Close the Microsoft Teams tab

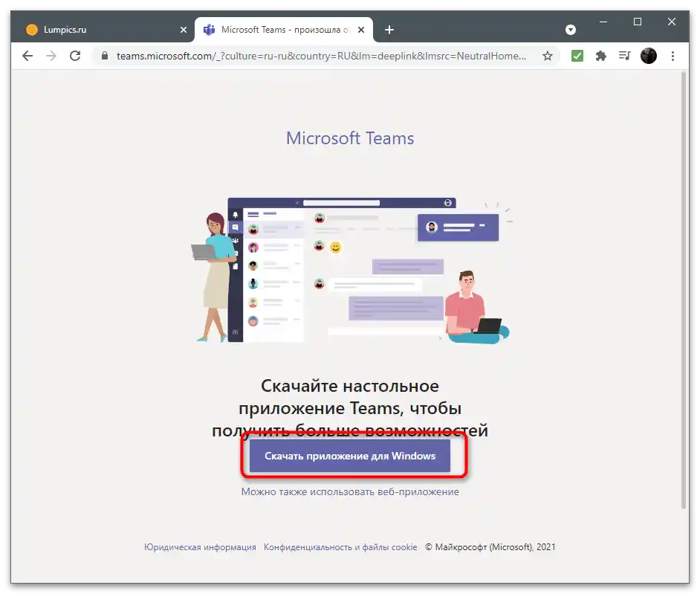click(361, 30)
